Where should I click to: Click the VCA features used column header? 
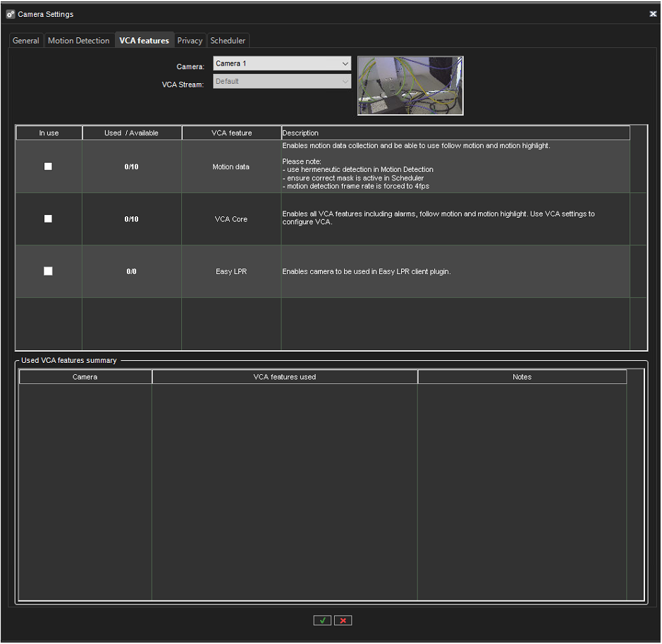point(285,377)
